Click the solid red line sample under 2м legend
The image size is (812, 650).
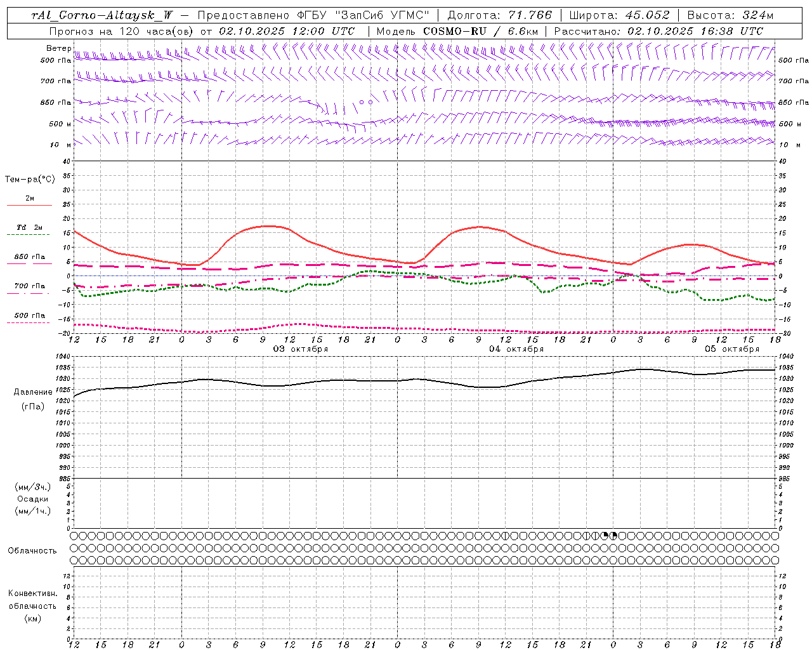(29, 205)
